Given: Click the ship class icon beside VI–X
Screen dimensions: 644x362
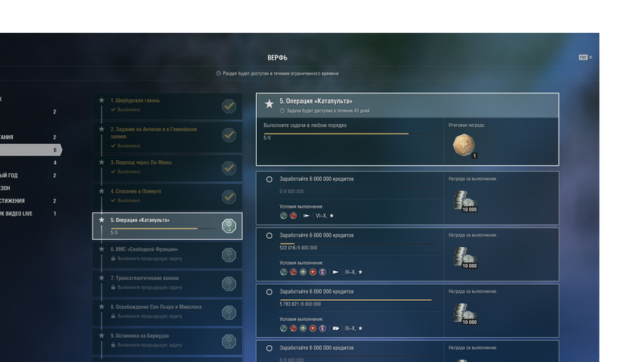Looking at the screenshot, I should 307,216.
